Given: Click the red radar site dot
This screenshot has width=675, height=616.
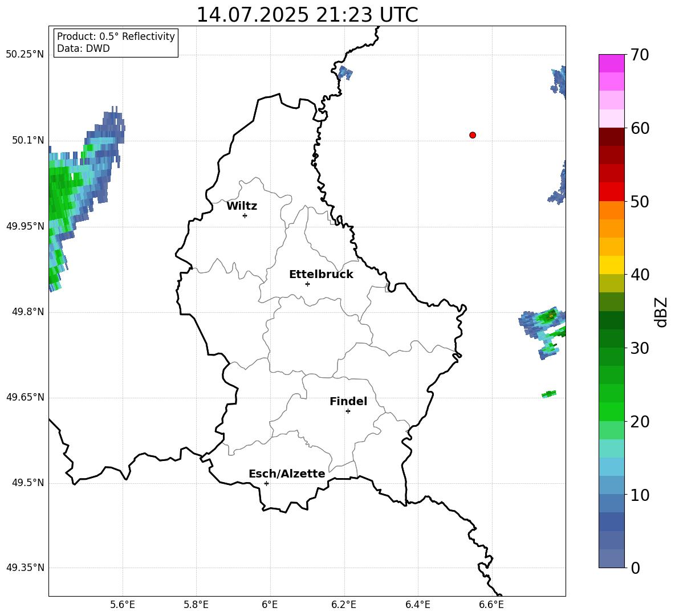Looking at the screenshot, I should click(x=473, y=135).
